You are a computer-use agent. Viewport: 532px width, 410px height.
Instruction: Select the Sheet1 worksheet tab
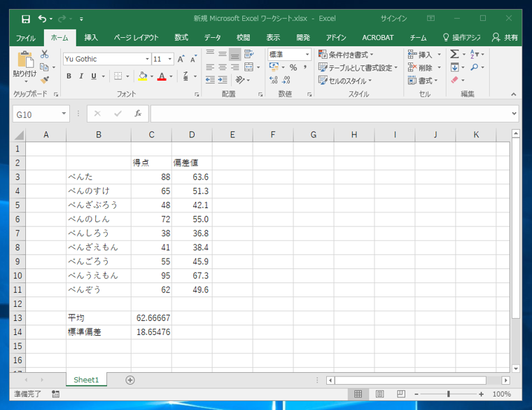tap(86, 380)
